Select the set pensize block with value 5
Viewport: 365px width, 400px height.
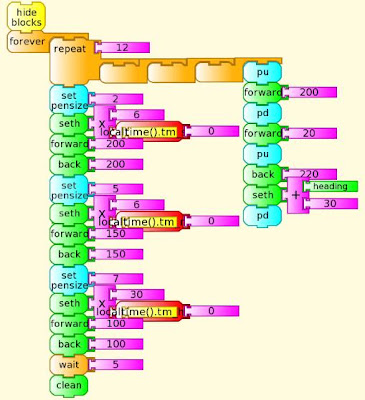tap(69, 191)
